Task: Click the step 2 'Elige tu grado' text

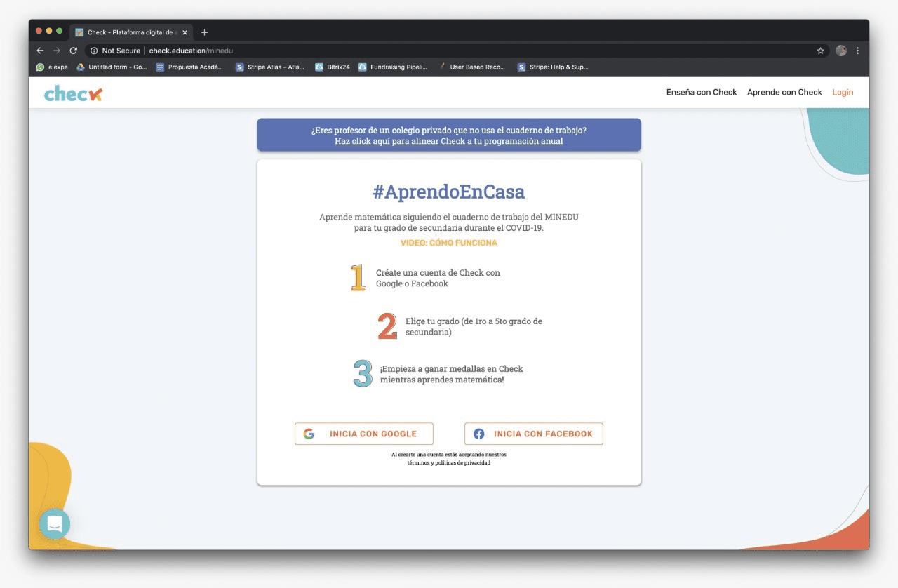Action: 474,326
